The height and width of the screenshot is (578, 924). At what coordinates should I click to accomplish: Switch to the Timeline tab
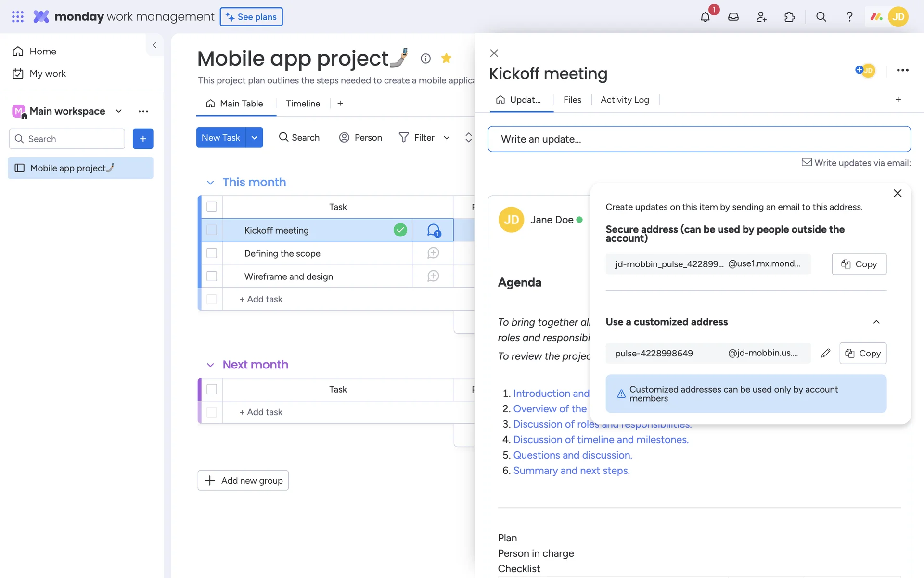pyautogui.click(x=303, y=104)
